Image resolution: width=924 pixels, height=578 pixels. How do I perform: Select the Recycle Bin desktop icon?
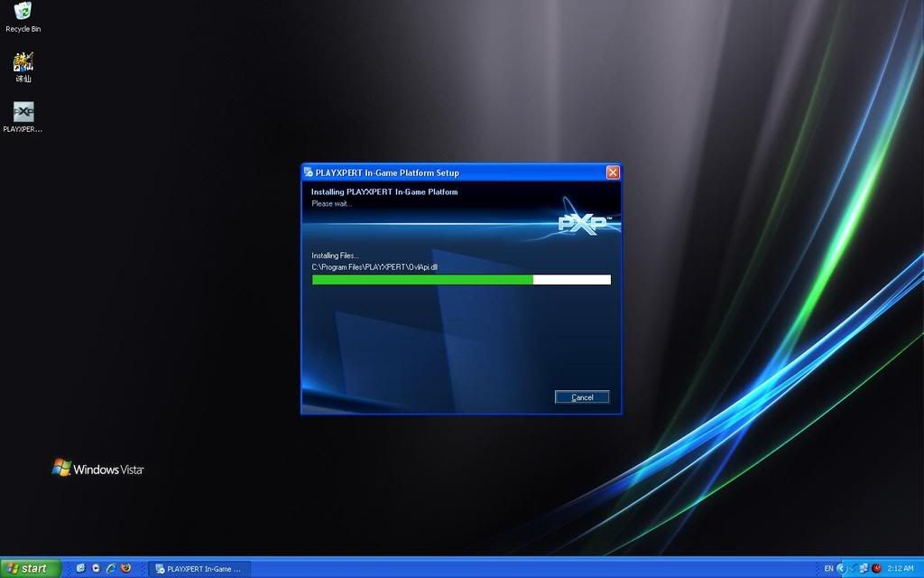[x=23, y=17]
